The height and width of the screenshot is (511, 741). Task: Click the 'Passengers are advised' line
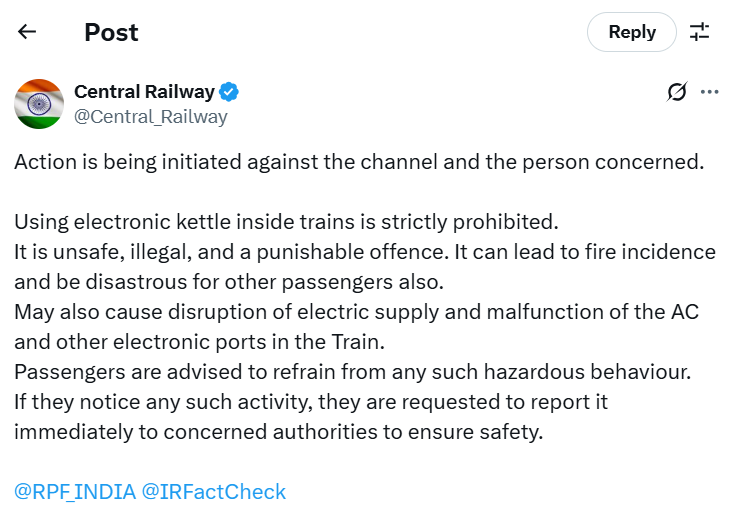coord(353,371)
